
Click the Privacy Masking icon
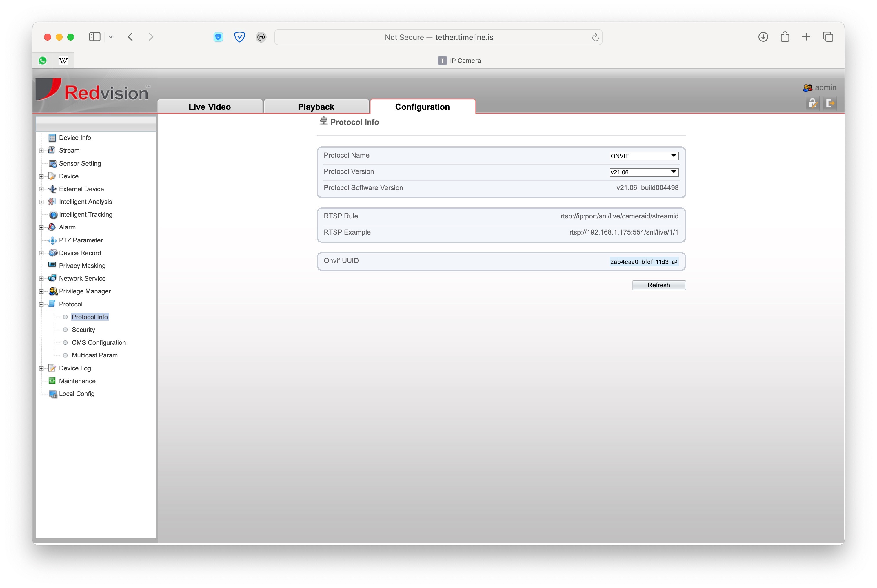click(52, 265)
